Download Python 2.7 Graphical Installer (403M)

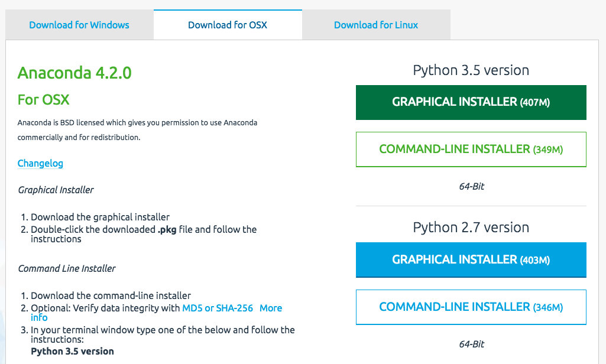[x=471, y=259]
